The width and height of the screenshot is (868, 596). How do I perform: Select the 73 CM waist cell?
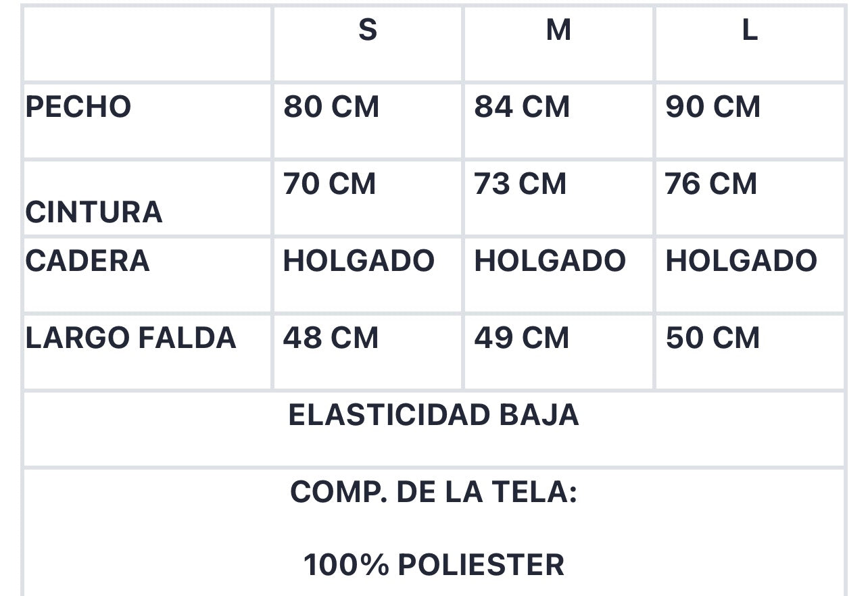click(x=520, y=184)
